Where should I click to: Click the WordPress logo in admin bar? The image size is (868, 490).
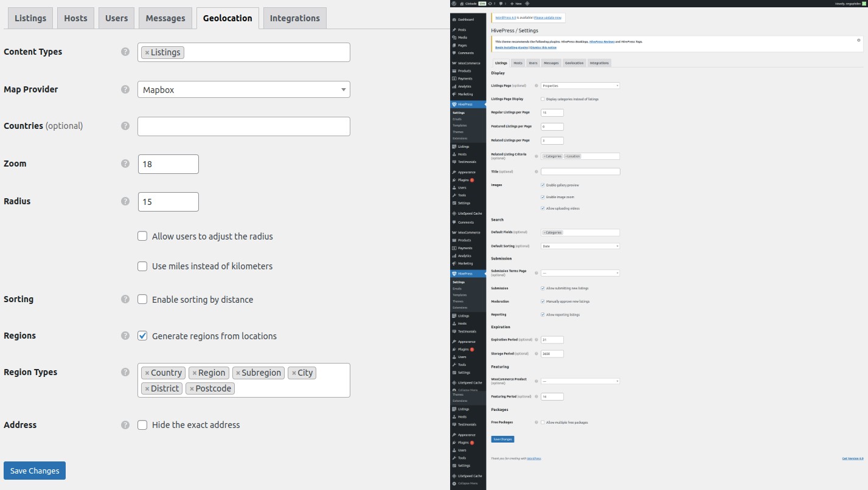(x=454, y=4)
